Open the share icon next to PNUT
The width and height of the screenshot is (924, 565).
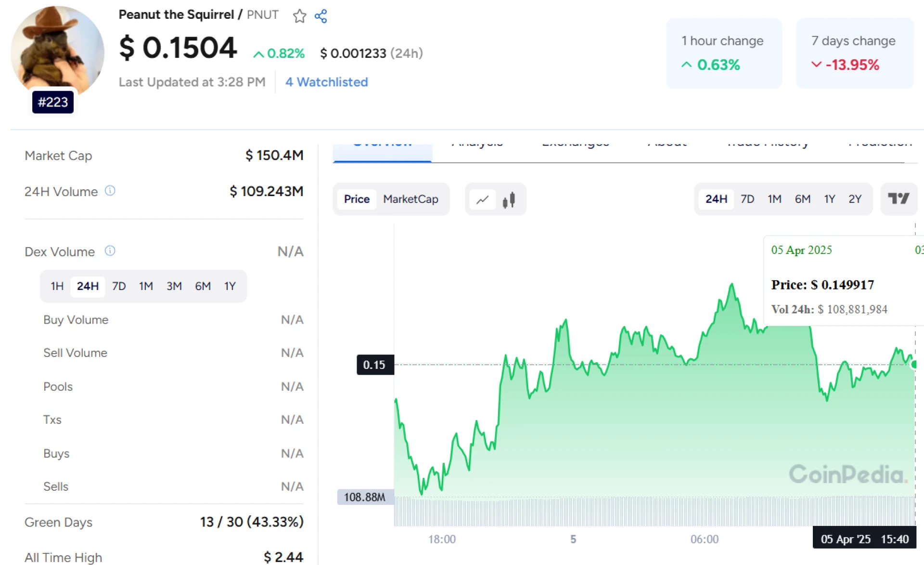pos(321,16)
